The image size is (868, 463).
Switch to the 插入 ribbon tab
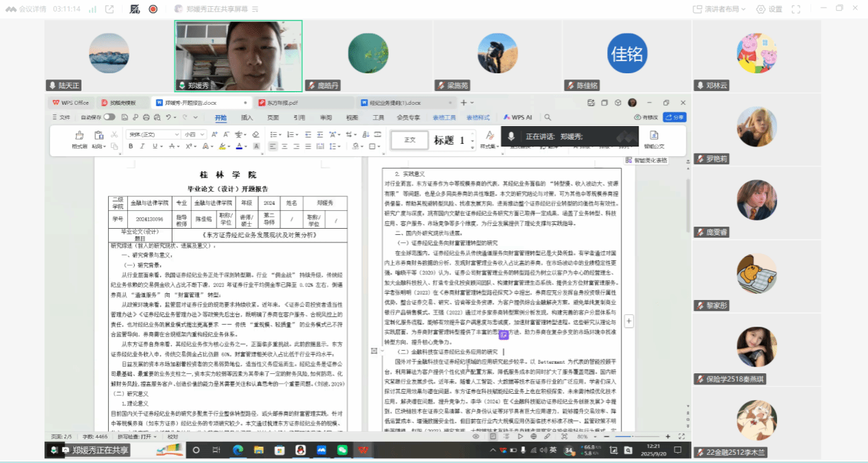246,117
